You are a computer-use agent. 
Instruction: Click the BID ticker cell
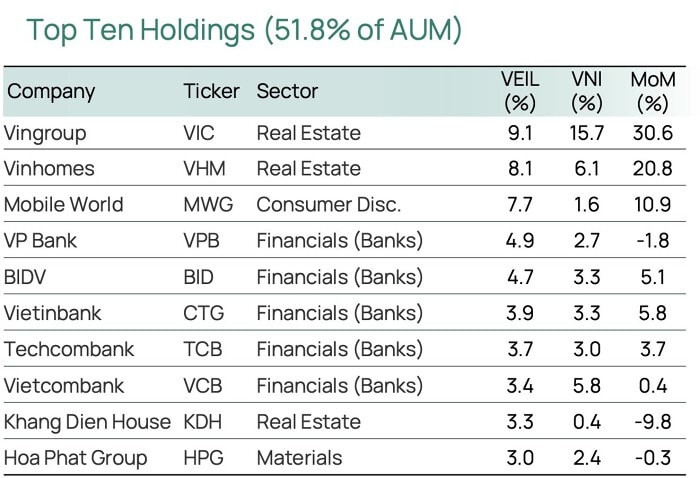click(x=201, y=277)
